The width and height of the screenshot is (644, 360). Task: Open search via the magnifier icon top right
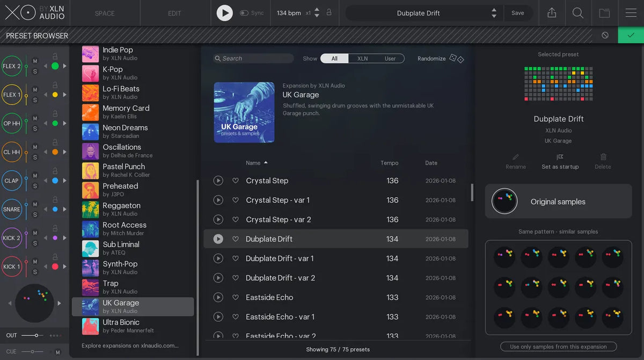click(578, 12)
